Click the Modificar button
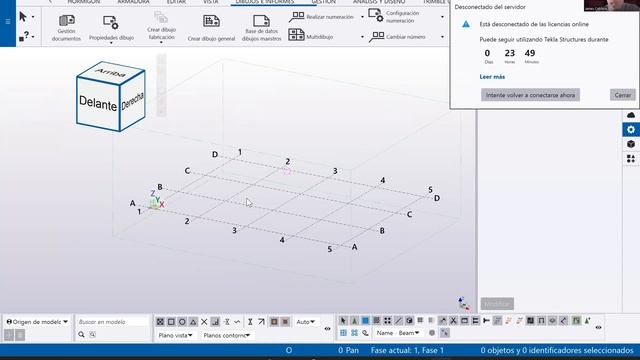The image size is (640, 360). tap(497, 304)
